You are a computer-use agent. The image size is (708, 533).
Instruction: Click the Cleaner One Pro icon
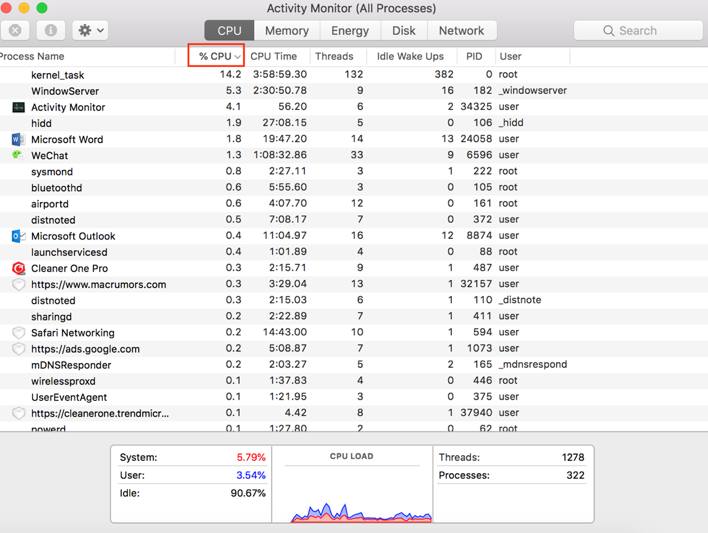[x=18, y=268]
